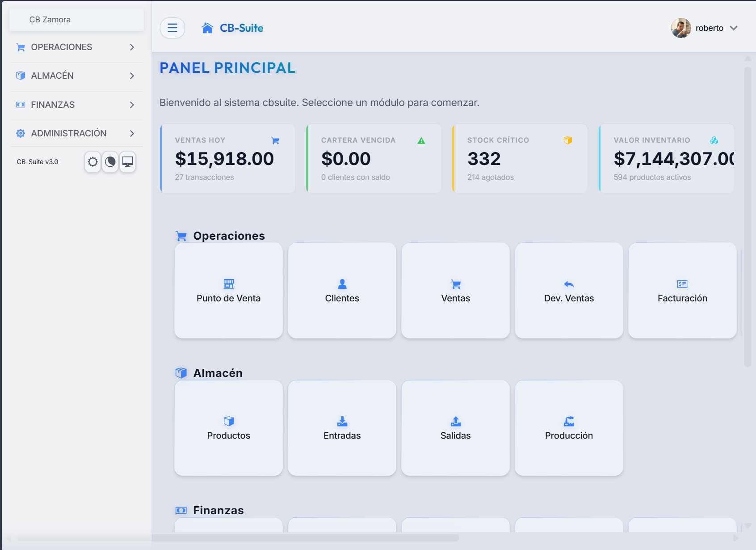Click the Finanzas money icon in sidebar

coord(21,105)
